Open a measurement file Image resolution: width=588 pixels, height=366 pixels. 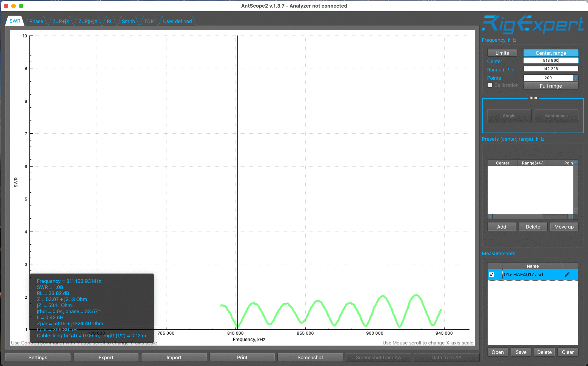click(x=497, y=352)
